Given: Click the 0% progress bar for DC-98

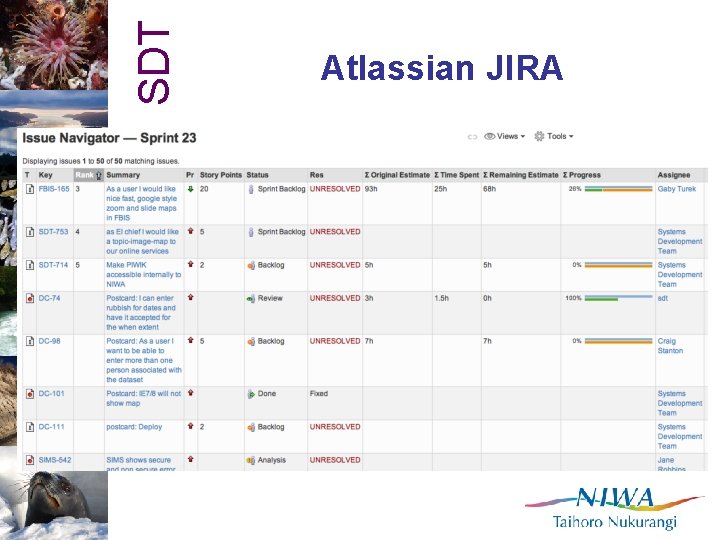Looking at the screenshot, I should [619, 341].
